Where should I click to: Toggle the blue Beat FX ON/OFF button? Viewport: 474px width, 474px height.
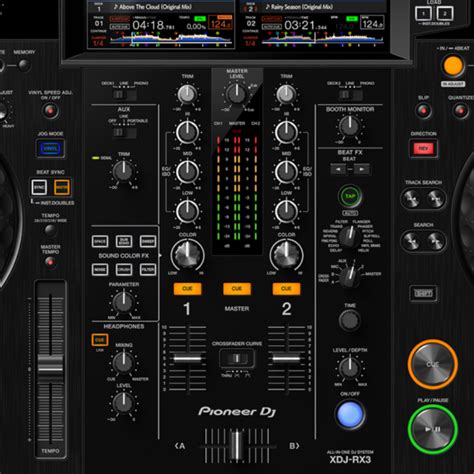pyautogui.click(x=350, y=415)
